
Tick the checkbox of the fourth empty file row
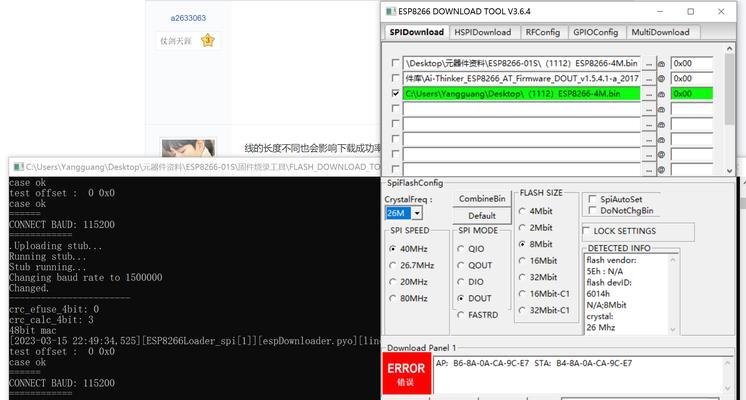point(395,154)
